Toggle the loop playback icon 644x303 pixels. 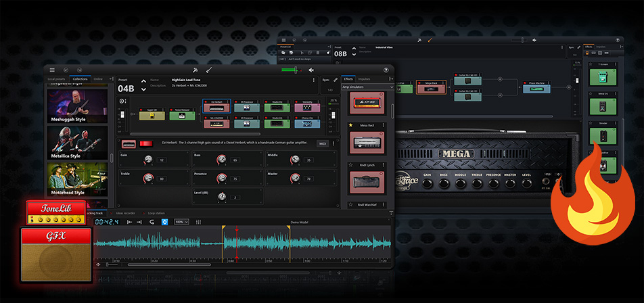click(x=152, y=222)
